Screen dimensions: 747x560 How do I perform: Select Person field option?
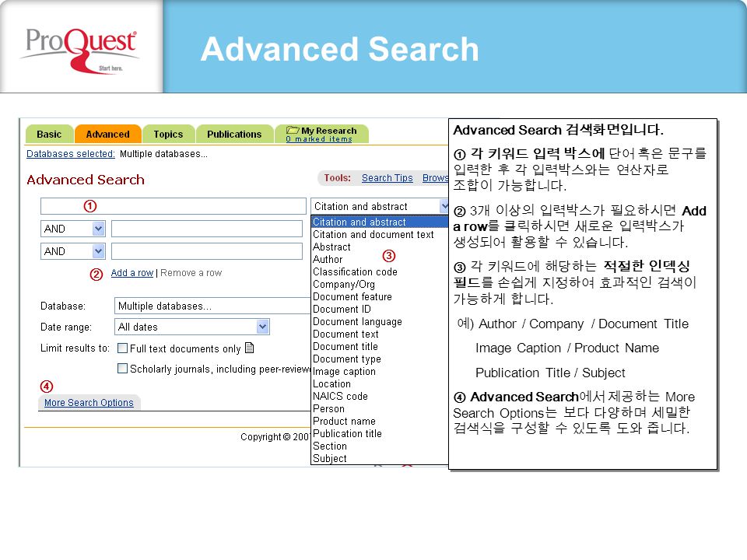coord(380,408)
